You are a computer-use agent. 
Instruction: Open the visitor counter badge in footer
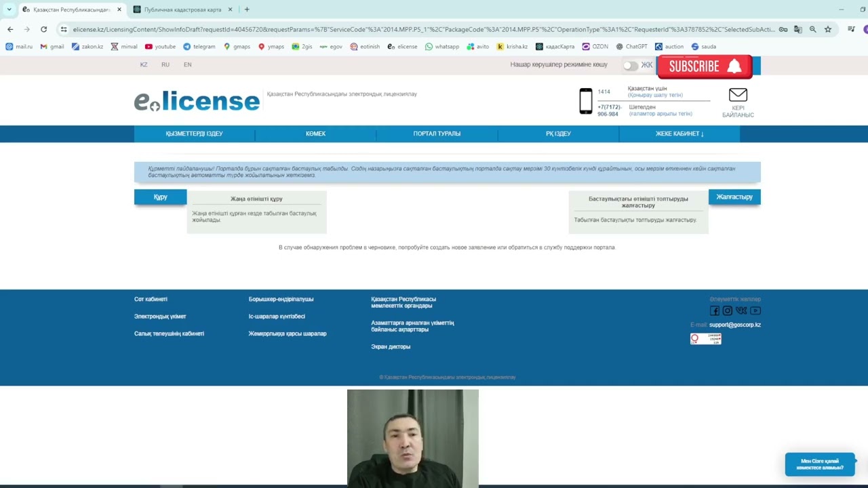tap(705, 339)
